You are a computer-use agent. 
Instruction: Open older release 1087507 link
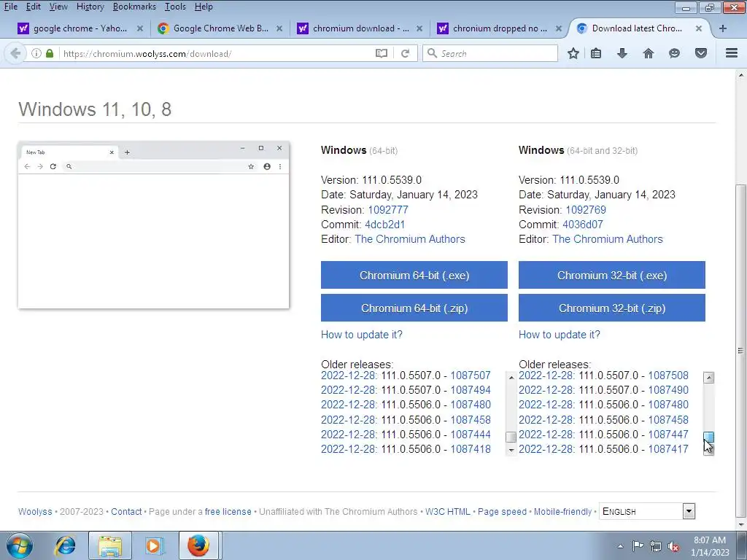pyautogui.click(x=471, y=376)
